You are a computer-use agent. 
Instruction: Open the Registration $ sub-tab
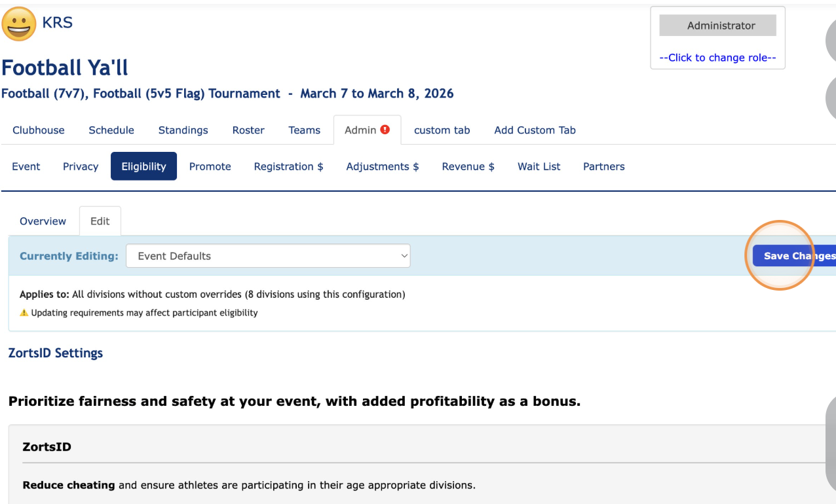click(x=288, y=166)
